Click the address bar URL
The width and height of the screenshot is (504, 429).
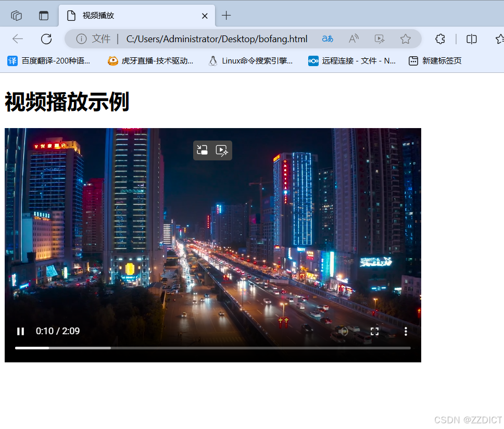click(x=217, y=39)
